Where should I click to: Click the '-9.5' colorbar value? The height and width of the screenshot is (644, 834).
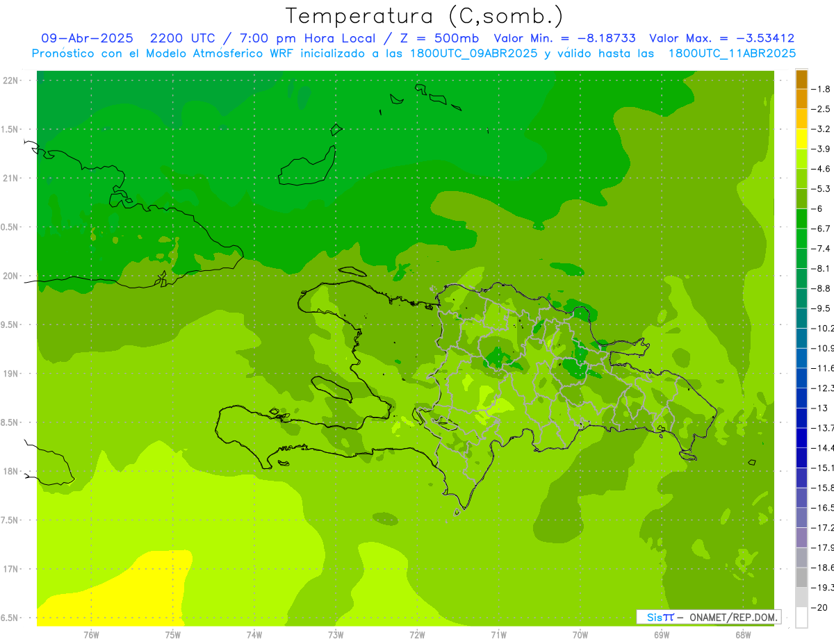coord(821,308)
